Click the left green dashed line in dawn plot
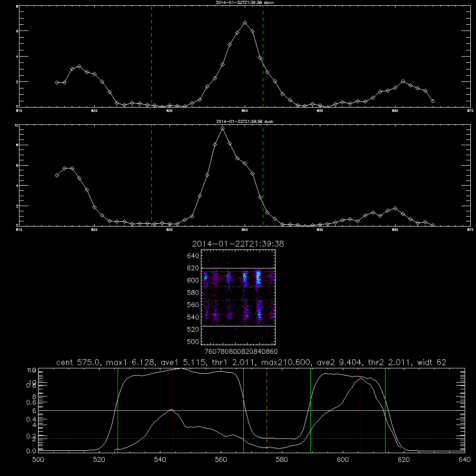The height and width of the screenshot is (476, 476). (151, 57)
